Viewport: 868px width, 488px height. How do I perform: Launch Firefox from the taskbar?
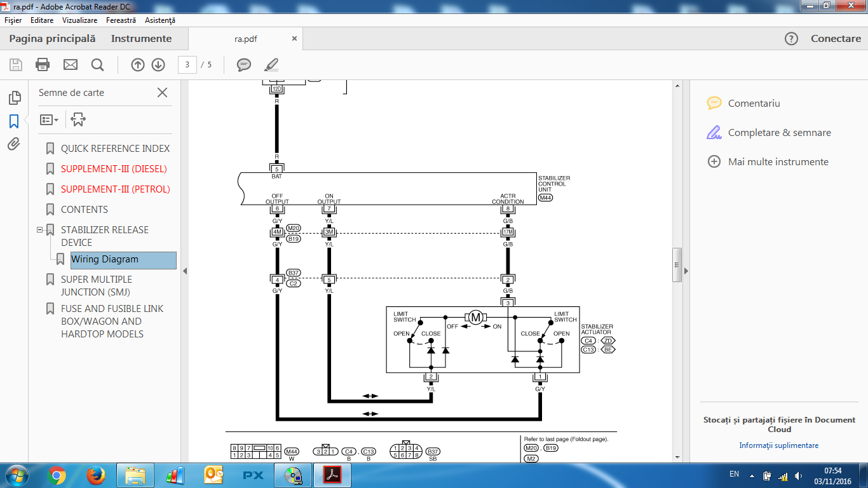coord(97,475)
